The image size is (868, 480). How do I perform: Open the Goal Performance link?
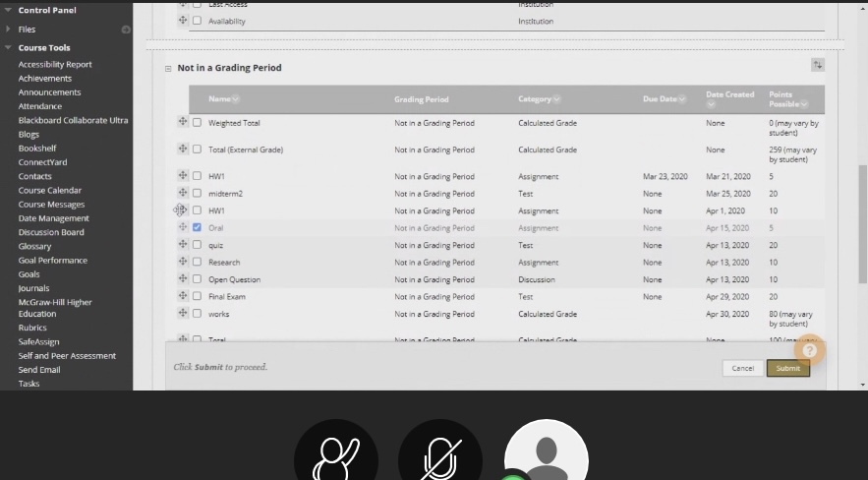52,260
